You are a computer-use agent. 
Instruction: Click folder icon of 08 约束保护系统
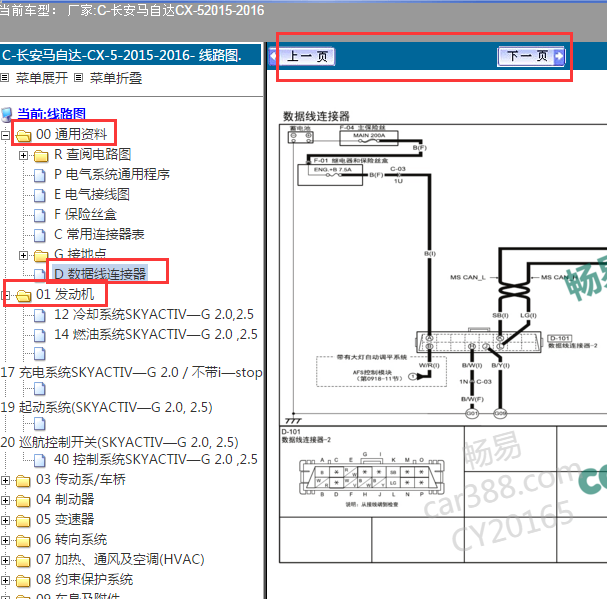point(23,581)
